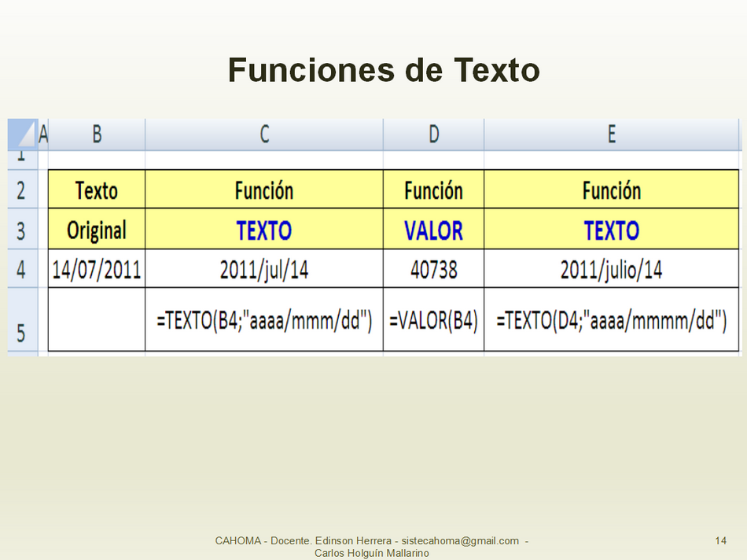Click the sistecahoma@gmail.com email in footer
Image resolution: width=747 pixels, height=560 pixels.
coord(460,540)
